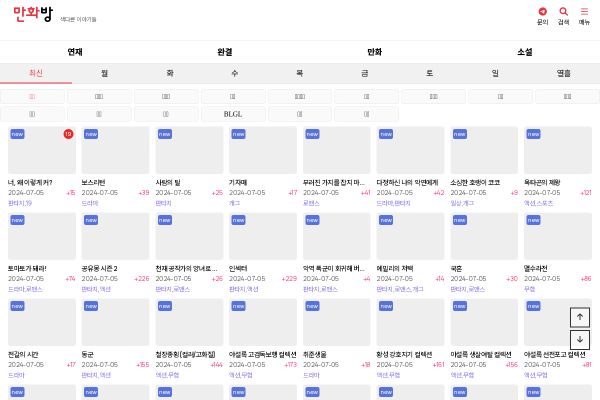
Task: Switch to the 소설 tab
Action: 525,52
